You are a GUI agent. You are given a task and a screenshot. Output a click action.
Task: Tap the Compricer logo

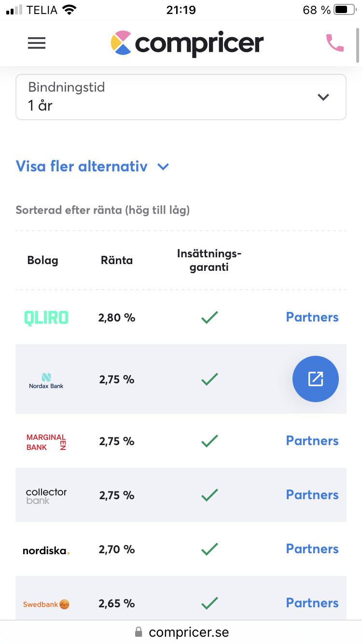(x=187, y=43)
